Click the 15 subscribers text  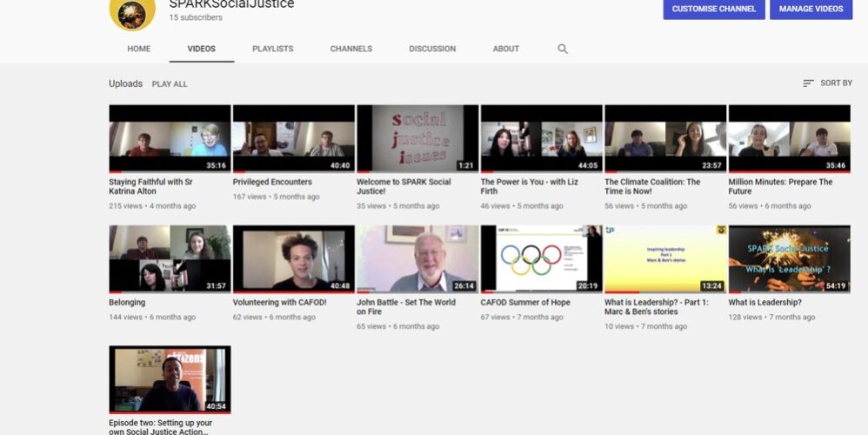[x=196, y=17]
